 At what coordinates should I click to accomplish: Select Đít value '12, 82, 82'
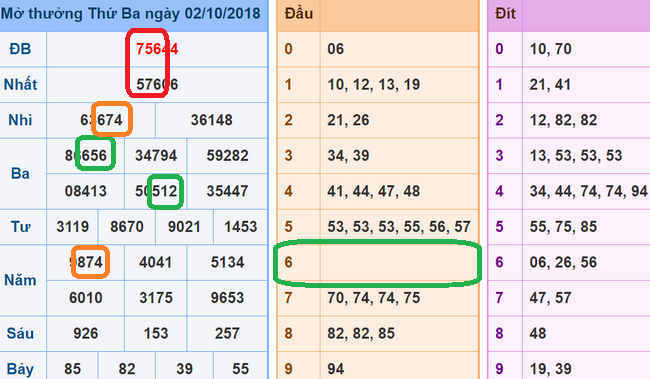pyautogui.click(x=563, y=120)
